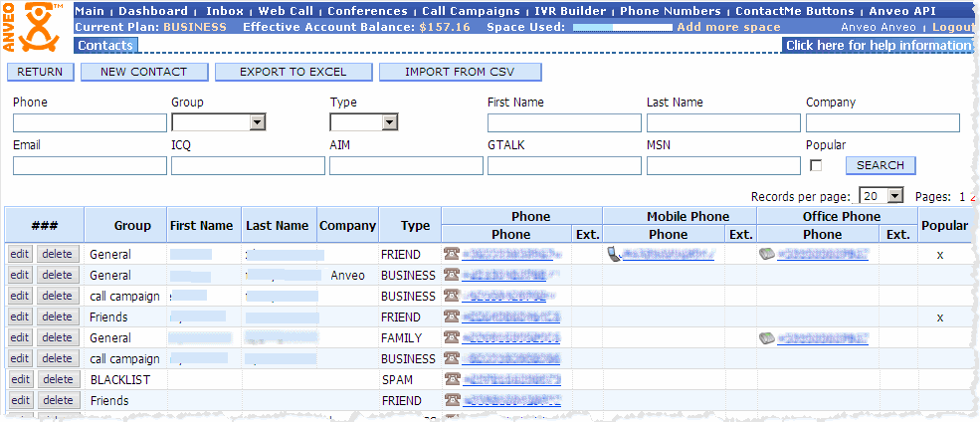The image size is (980, 422).
Task: Click the phone number link in the SPAM row
Action: (x=511, y=379)
